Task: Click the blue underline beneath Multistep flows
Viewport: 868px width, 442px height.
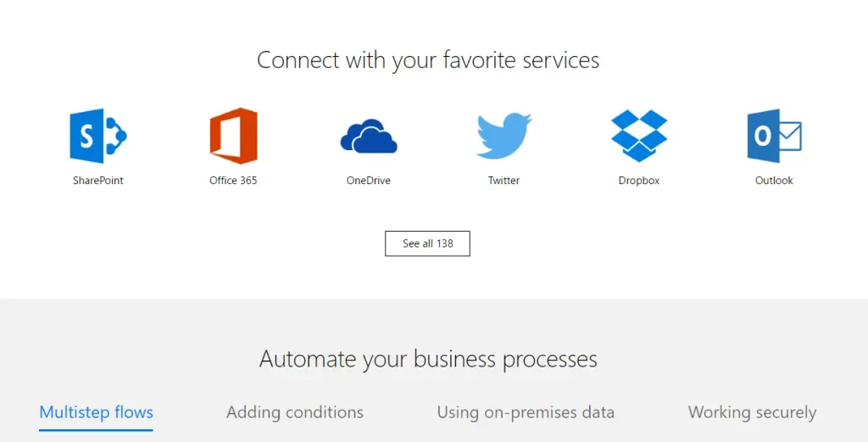Action: 96,430
